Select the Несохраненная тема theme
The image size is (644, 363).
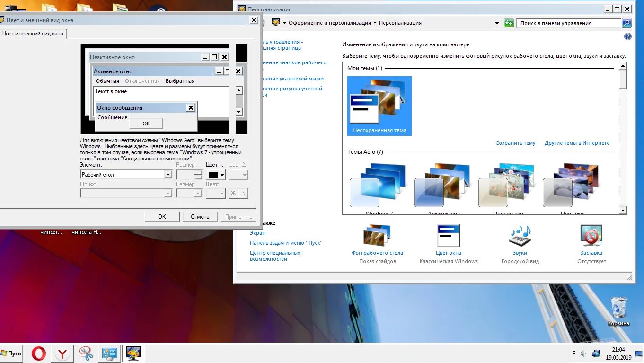tap(379, 106)
